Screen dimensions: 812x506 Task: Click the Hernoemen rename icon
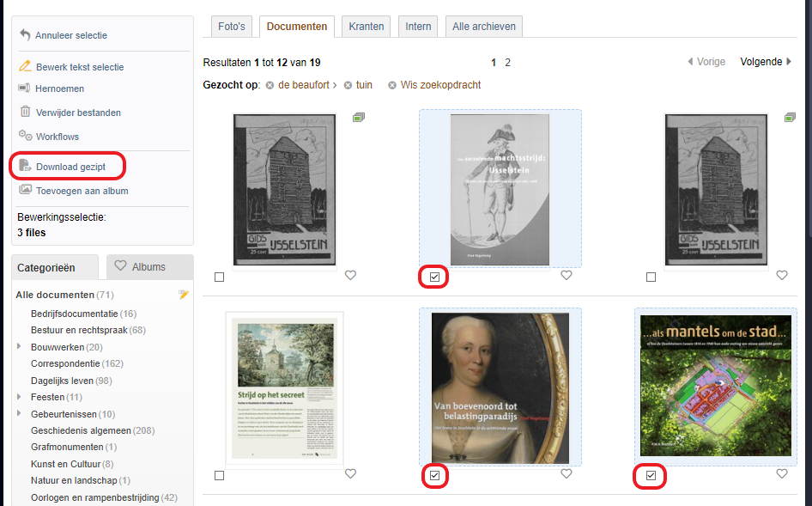[24, 88]
